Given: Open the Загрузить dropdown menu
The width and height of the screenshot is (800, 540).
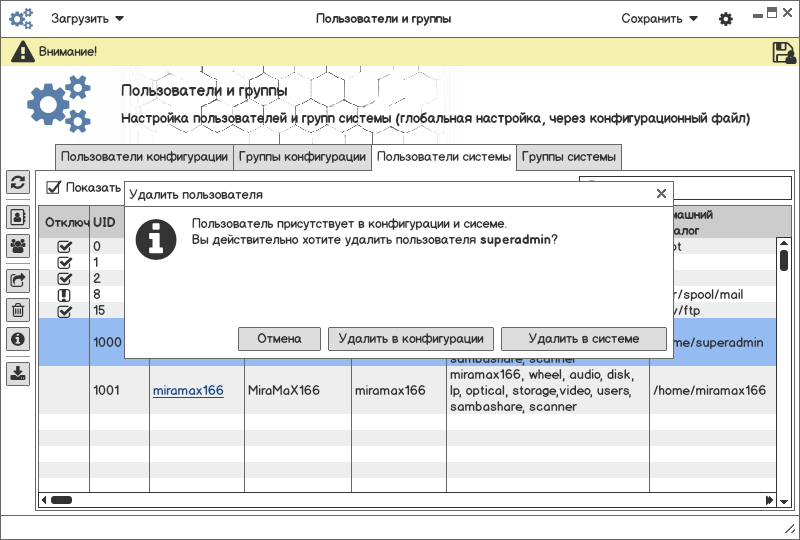Looking at the screenshot, I should (88, 19).
